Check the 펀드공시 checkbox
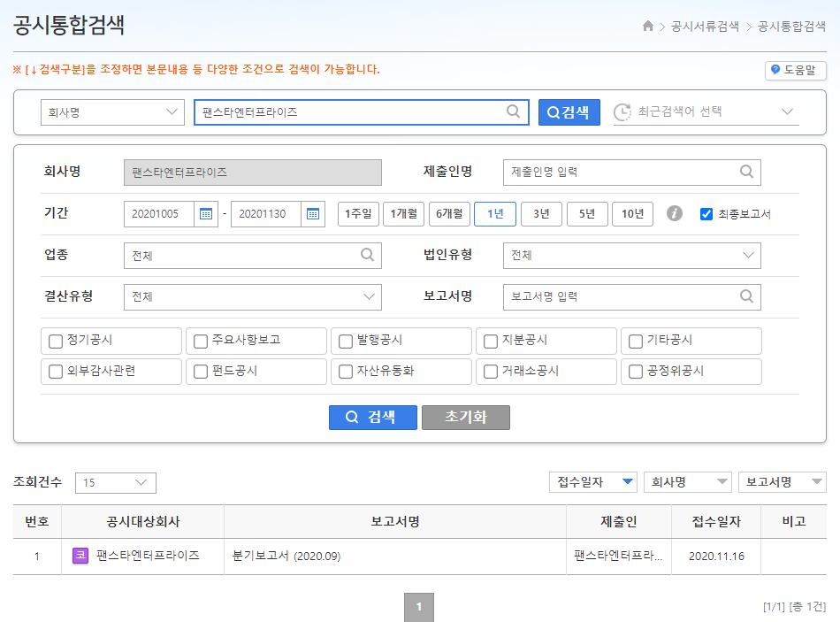840x622 pixels. [200, 371]
